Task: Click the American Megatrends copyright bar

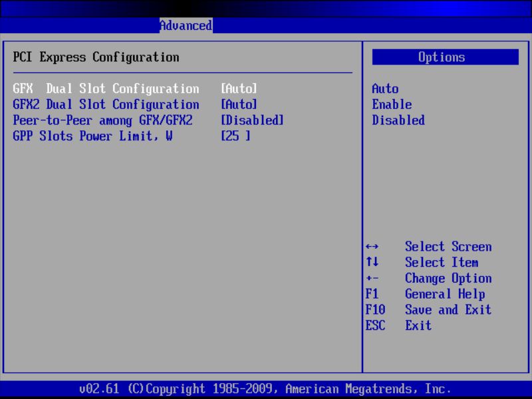Action: point(265,388)
